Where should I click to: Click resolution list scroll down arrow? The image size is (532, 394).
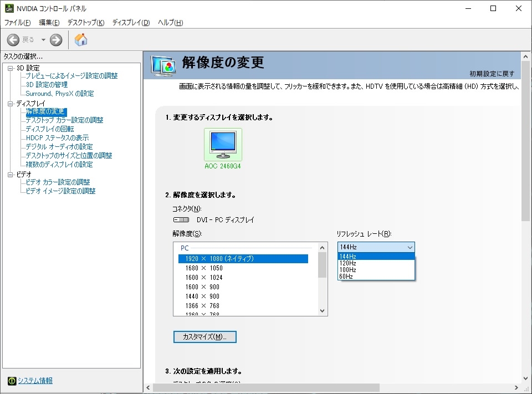[x=323, y=310]
